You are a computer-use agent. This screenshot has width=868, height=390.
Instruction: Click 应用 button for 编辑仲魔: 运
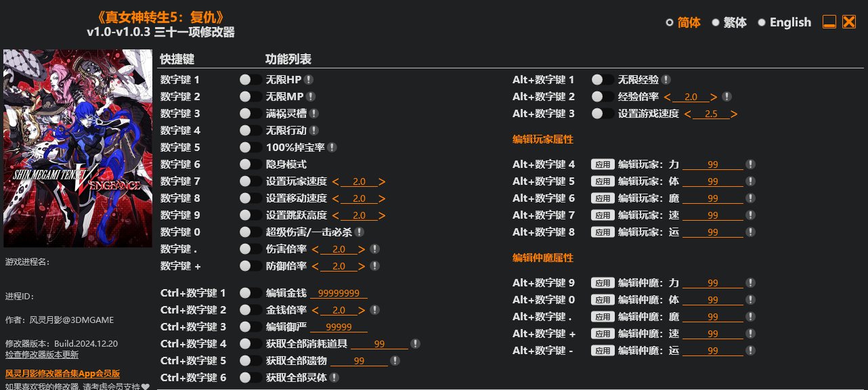click(603, 351)
